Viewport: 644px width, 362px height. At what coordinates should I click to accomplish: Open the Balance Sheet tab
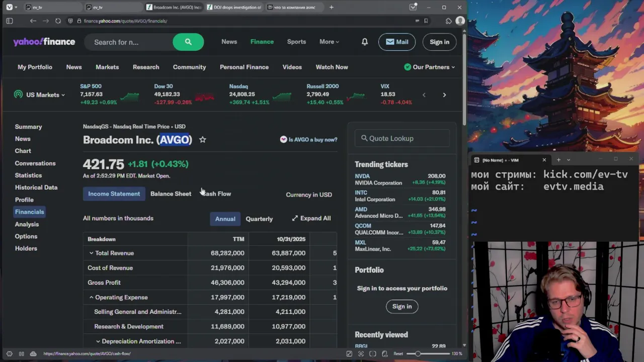coord(171,194)
